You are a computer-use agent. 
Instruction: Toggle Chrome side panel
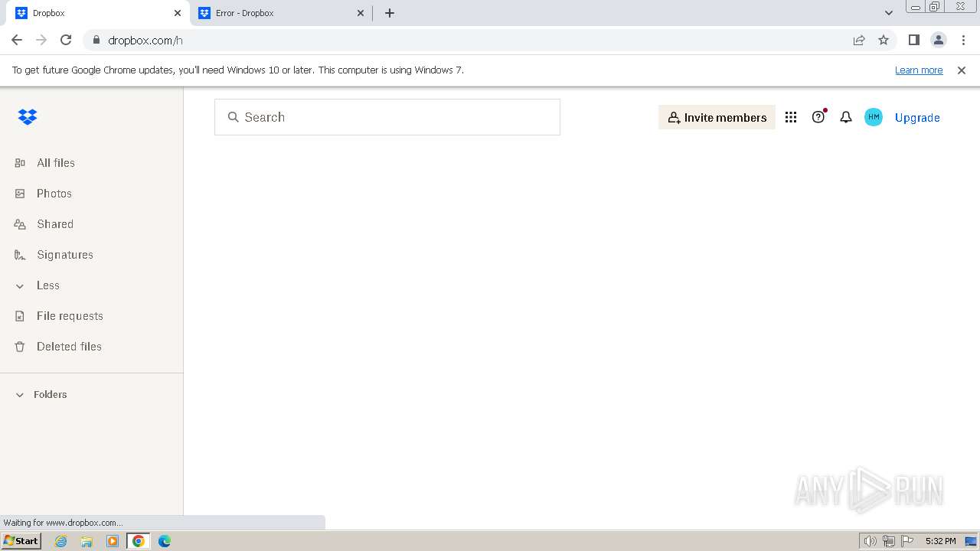pos(913,40)
